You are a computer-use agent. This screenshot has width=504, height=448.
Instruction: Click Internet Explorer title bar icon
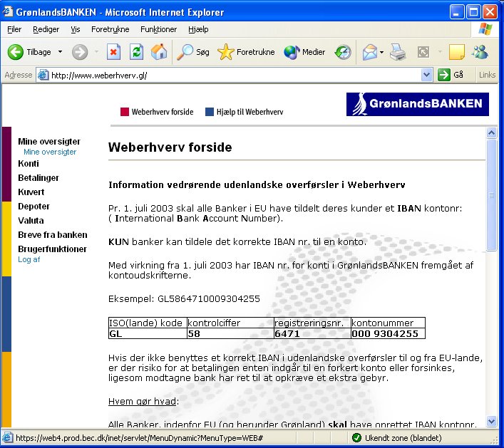(8, 12)
